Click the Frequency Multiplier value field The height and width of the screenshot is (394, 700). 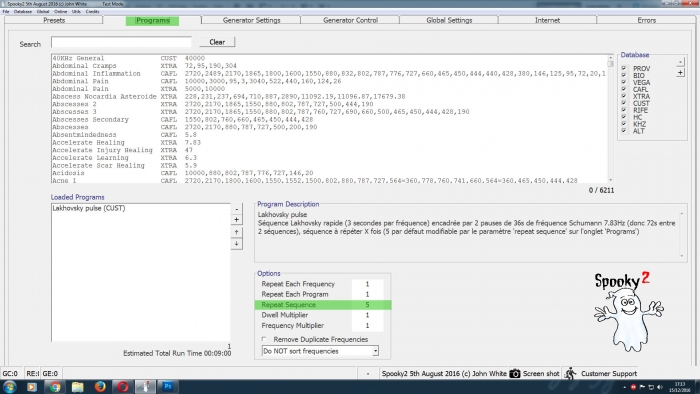(367, 325)
